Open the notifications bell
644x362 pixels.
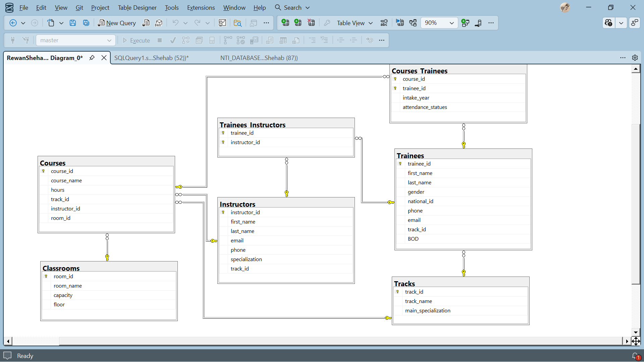coord(636,356)
